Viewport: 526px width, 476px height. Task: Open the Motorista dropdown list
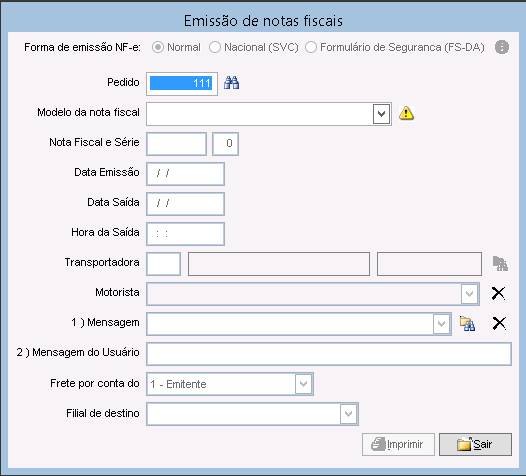pyautogui.click(x=469, y=294)
